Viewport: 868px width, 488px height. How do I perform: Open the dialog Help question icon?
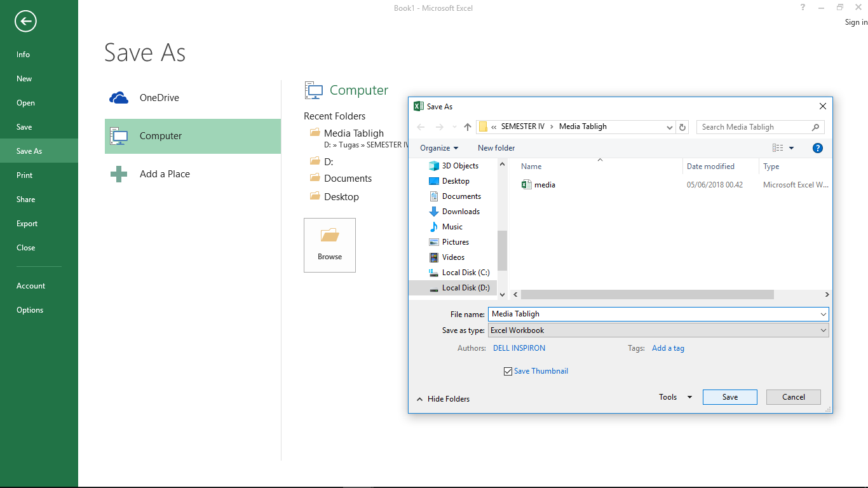(x=818, y=148)
